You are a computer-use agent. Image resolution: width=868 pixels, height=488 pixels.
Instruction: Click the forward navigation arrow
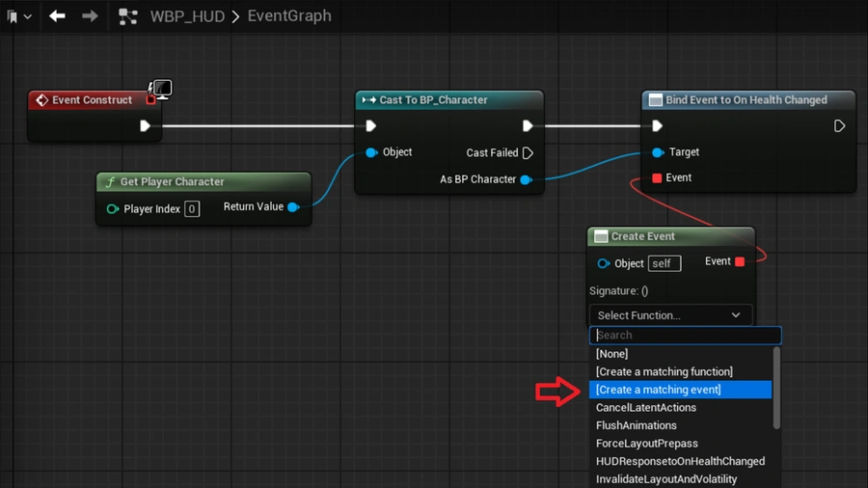(90, 16)
